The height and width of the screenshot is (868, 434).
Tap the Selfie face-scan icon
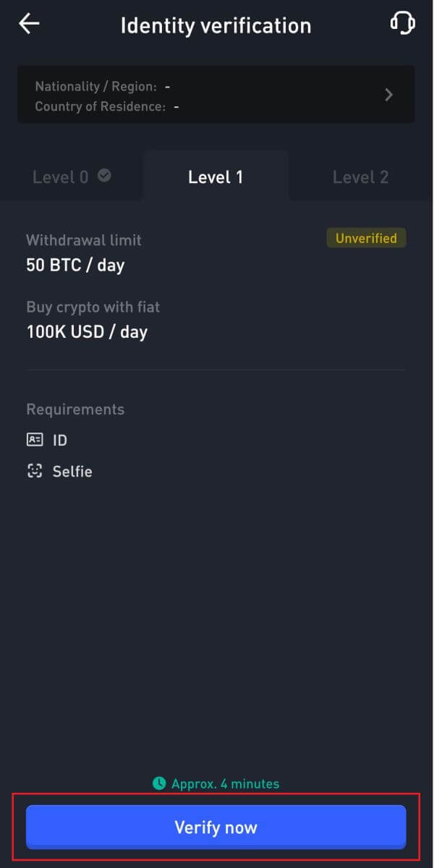(x=35, y=472)
